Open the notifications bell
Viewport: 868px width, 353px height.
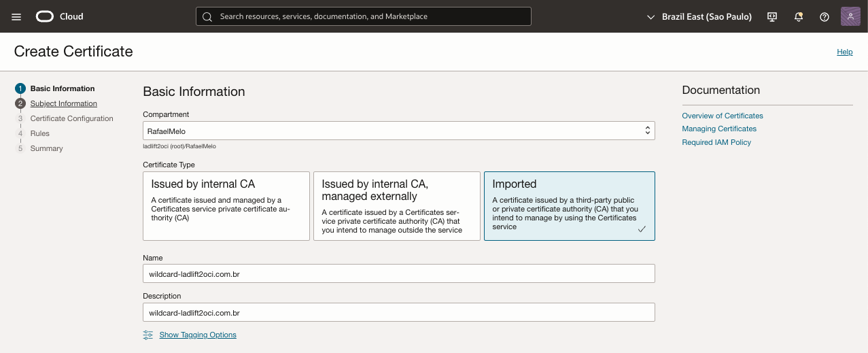pos(799,16)
